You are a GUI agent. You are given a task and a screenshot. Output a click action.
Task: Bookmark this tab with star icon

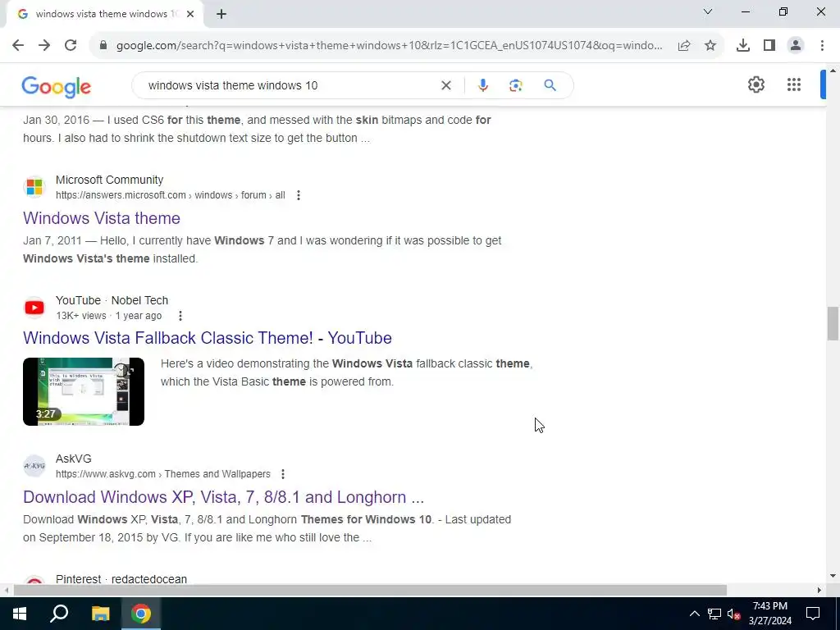[710, 46]
